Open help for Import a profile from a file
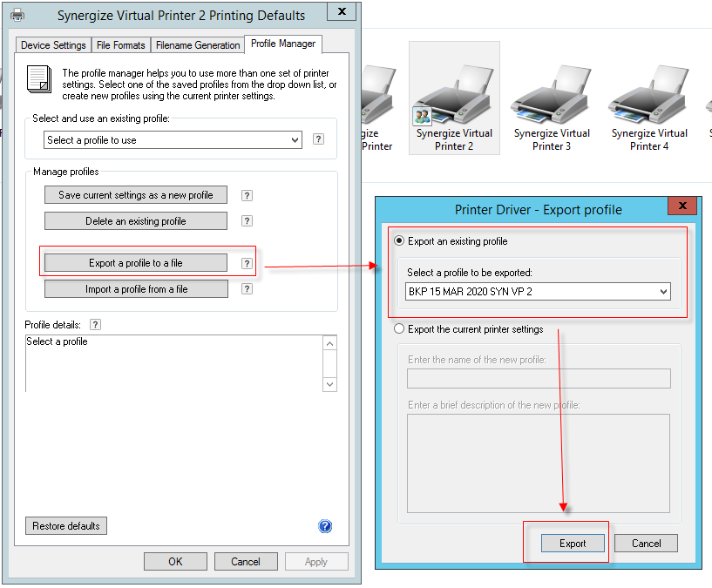 point(247,289)
